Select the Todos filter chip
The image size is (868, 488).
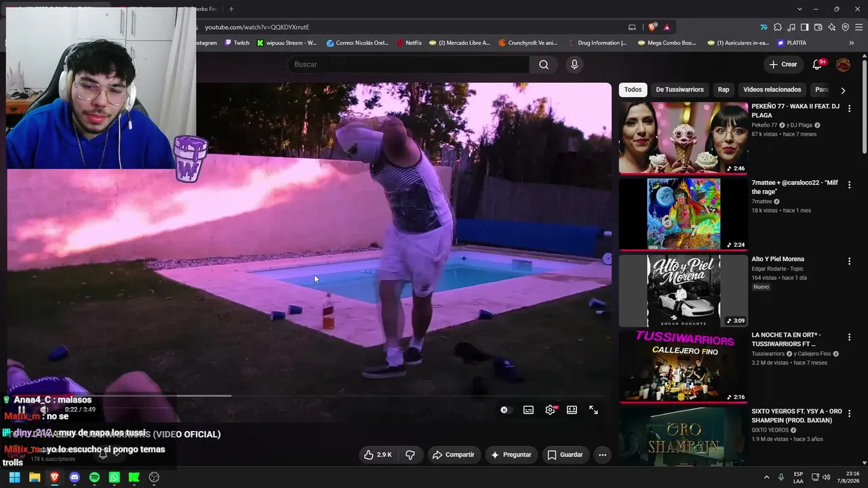(633, 89)
